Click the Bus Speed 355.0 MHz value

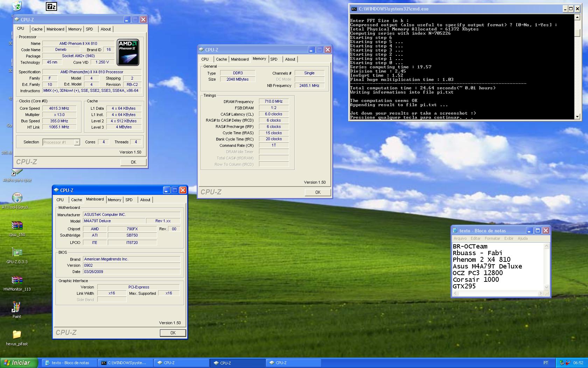click(x=59, y=121)
